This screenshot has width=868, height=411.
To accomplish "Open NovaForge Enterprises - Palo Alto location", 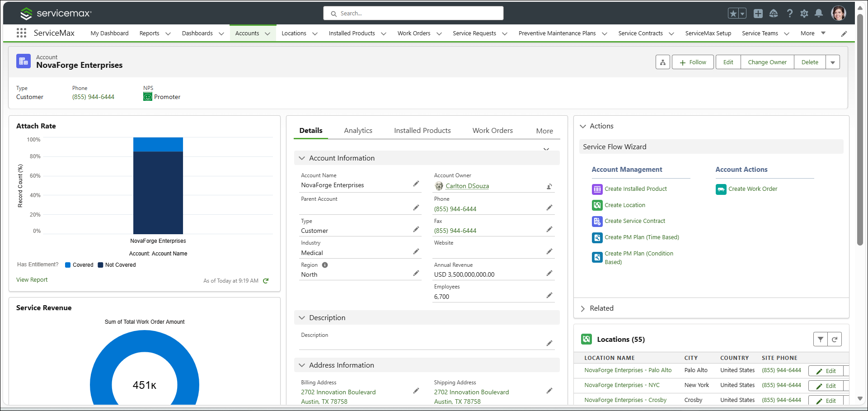I will coord(628,370).
